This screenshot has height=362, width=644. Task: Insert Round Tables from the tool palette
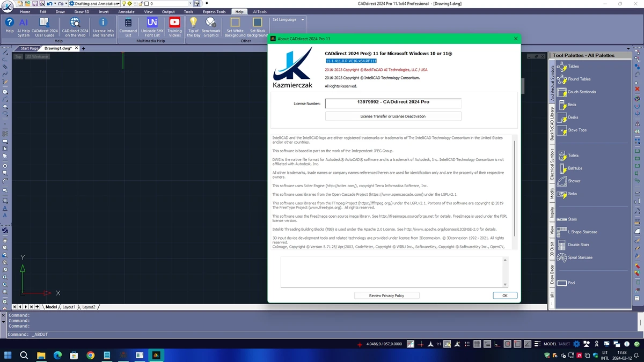pos(574,79)
